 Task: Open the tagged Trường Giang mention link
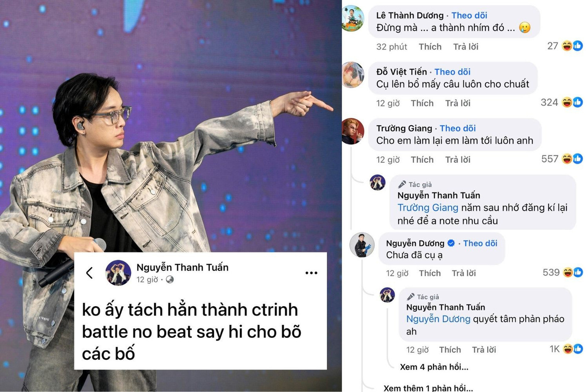pyautogui.click(x=428, y=208)
